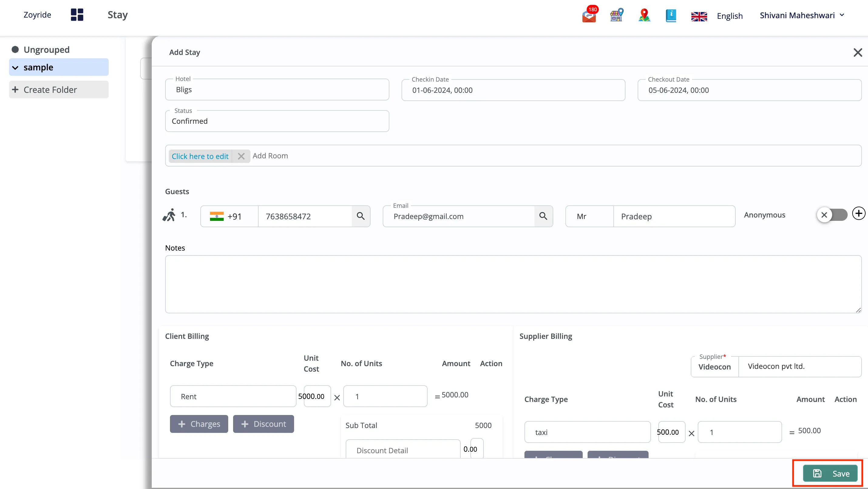Screen dimensions: 868x489
Task: Add another guest with plus icon
Action: tap(859, 213)
